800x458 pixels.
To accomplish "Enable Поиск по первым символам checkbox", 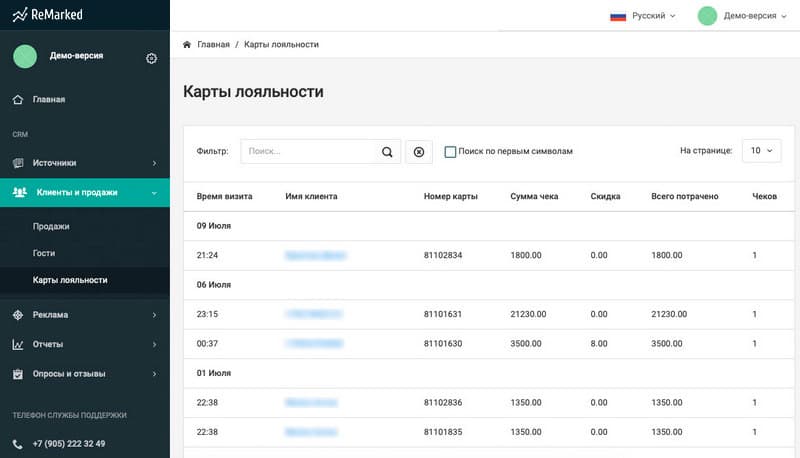I will tap(450, 152).
